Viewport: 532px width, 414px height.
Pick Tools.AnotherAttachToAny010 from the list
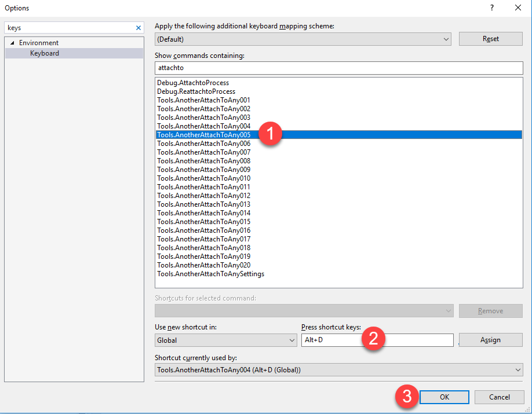[203, 178]
